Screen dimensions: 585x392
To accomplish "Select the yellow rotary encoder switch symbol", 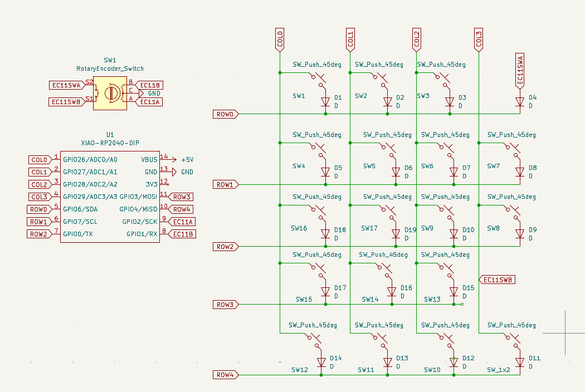I will point(110,93).
